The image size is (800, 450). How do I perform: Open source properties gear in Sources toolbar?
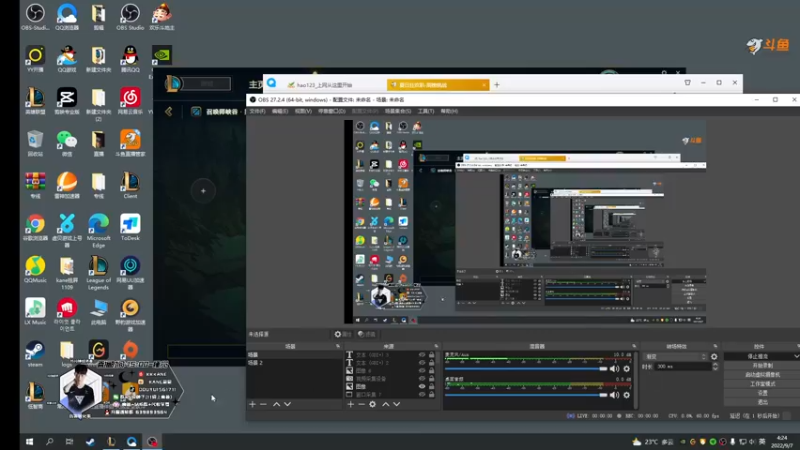(372, 404)
